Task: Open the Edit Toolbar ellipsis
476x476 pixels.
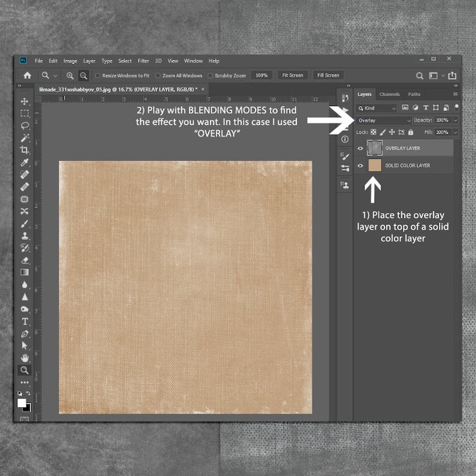Action: (x=25, y=382)
